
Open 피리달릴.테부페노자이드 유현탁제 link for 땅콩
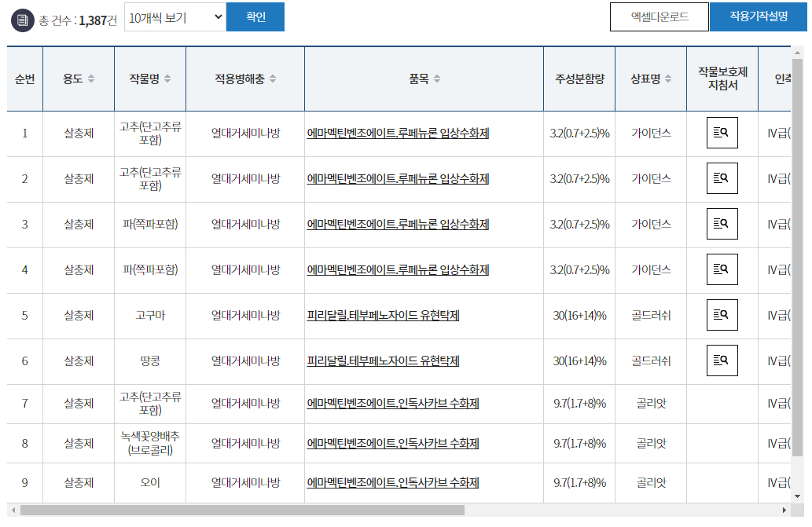383,361
